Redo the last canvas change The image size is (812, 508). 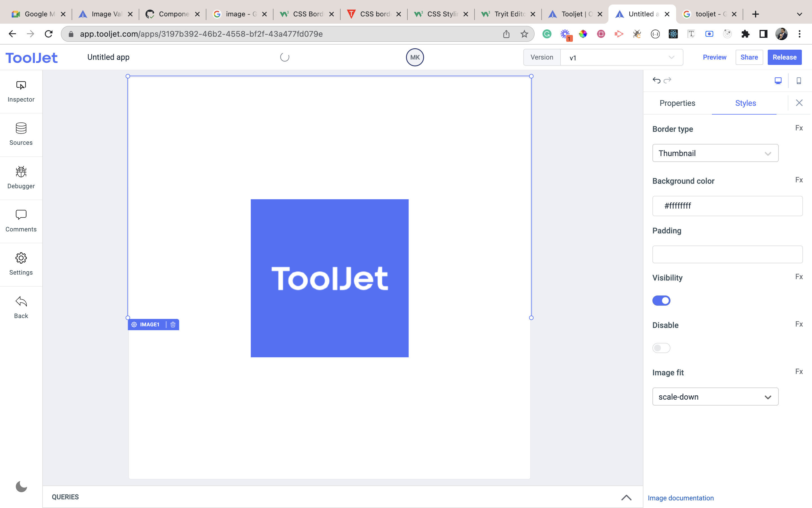(667, 80)
